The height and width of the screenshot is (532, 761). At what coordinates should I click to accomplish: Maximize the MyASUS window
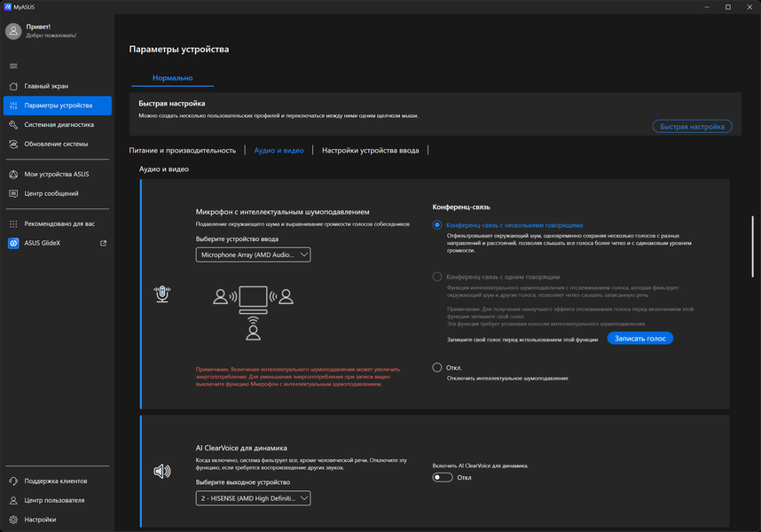pyautogui.click(x=728, y=7)
